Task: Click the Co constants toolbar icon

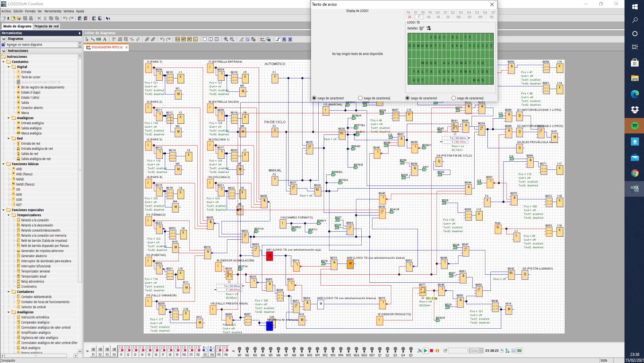Action: coord(177,39)
